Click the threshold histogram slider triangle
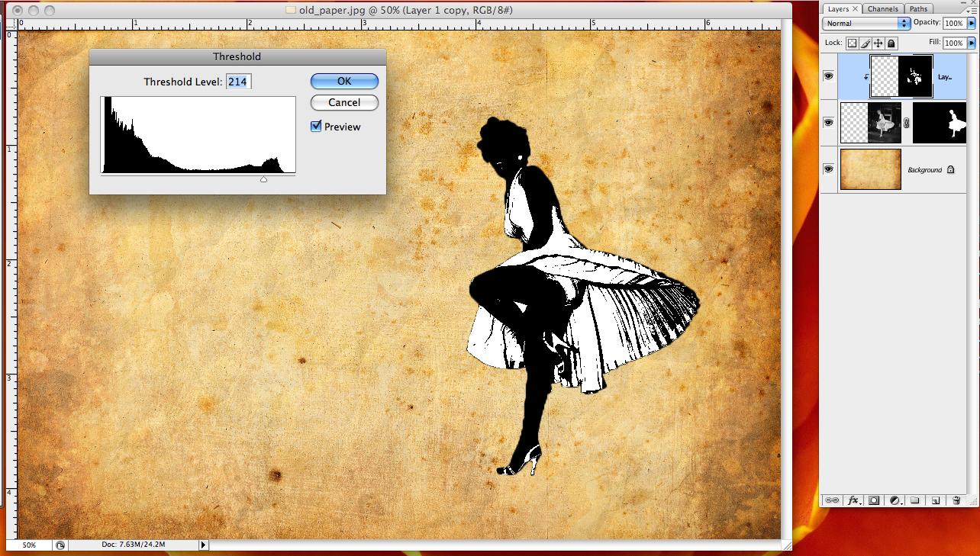Viewport: 980px width, 556px height. click(263, 179)
